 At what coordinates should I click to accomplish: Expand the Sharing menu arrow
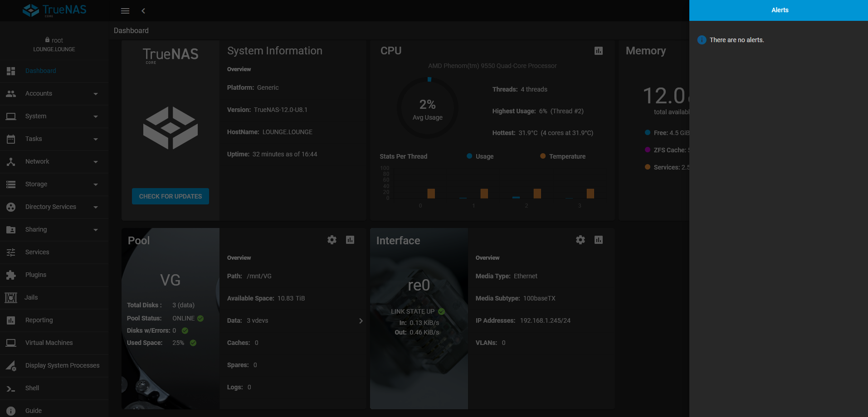tap(96, 230)
